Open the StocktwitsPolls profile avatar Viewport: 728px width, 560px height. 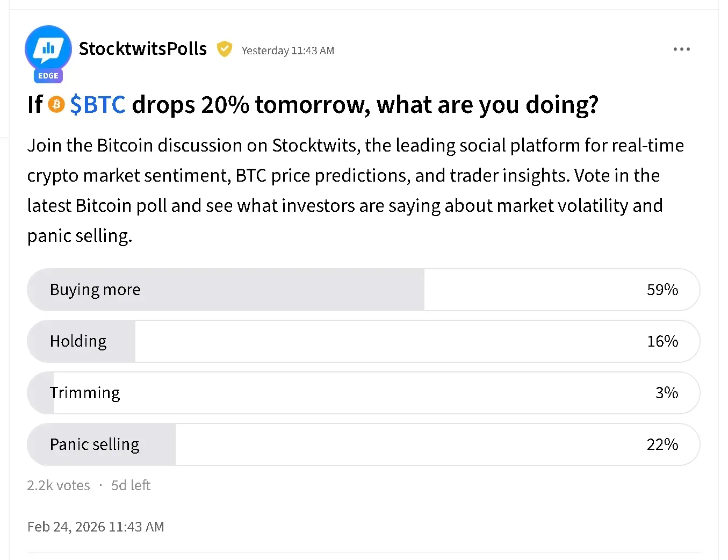click(48, 48)
